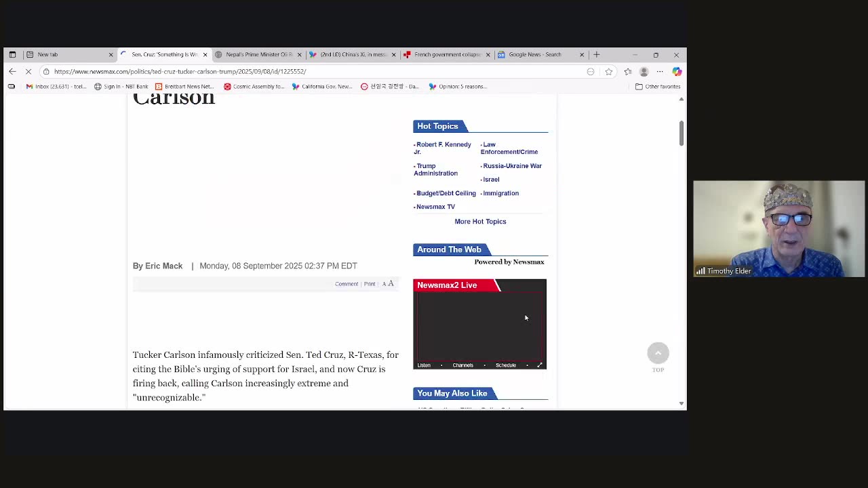Click the leftmost bookmarks bar icon
This screenshot has height=488, width=868.
[x=12, y=86]
